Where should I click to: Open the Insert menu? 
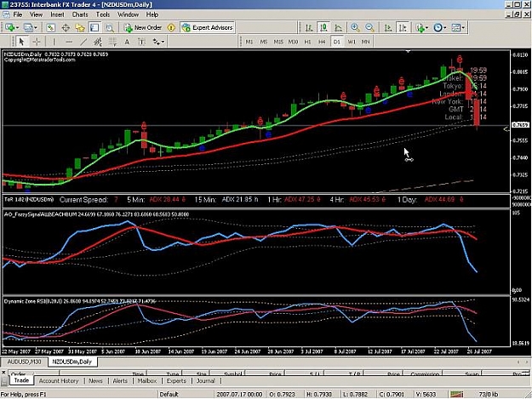(57, 14)
